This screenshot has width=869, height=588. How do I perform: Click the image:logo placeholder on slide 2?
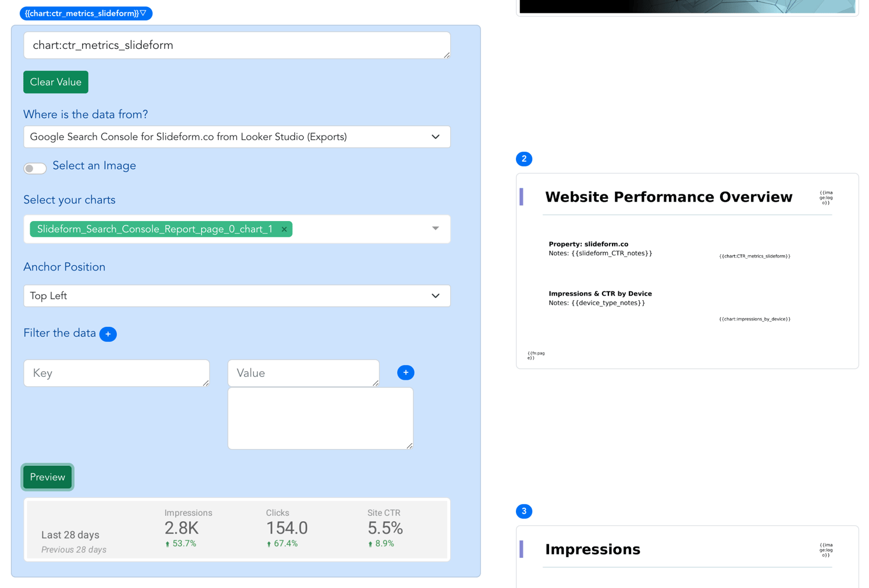click(x=825, y=198)
